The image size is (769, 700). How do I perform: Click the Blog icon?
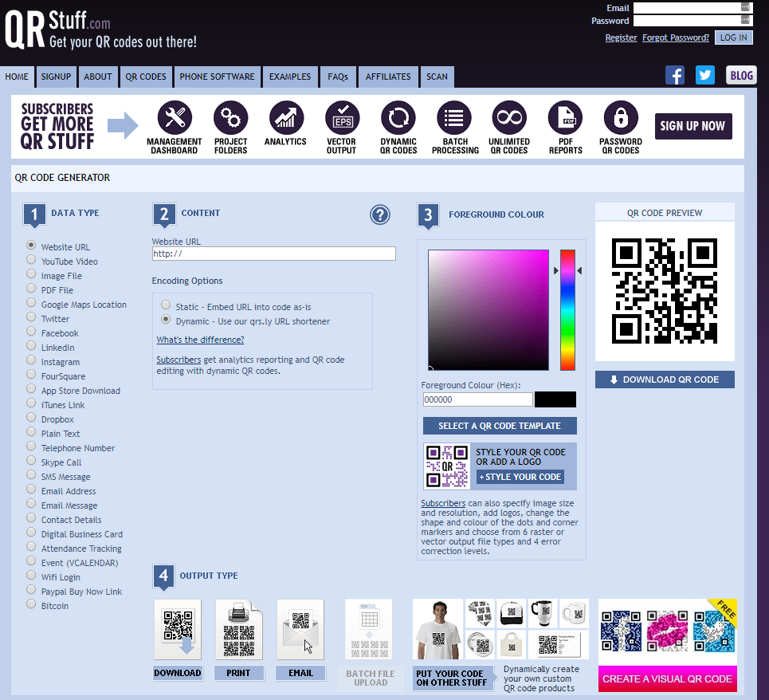741,75
